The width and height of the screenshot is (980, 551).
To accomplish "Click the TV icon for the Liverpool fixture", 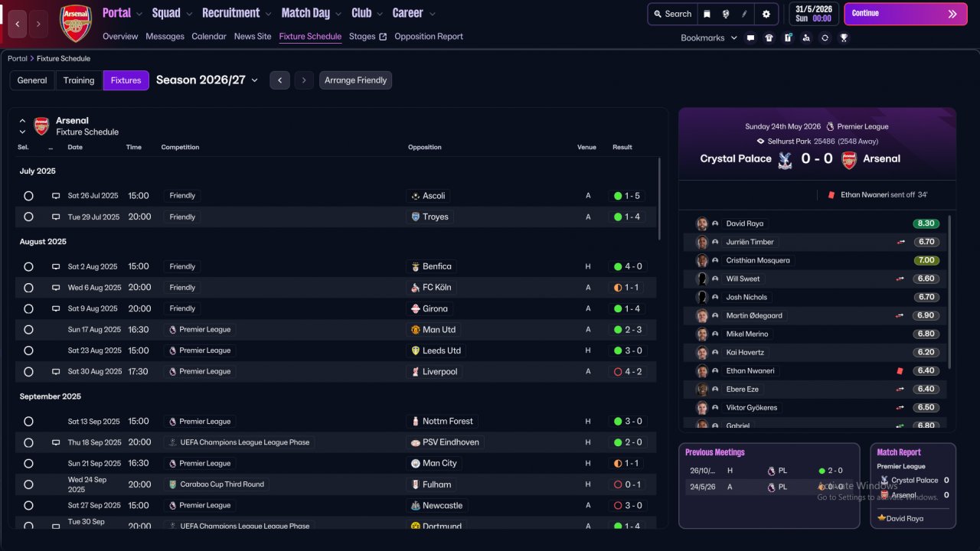I will click(x=56, y=372).
